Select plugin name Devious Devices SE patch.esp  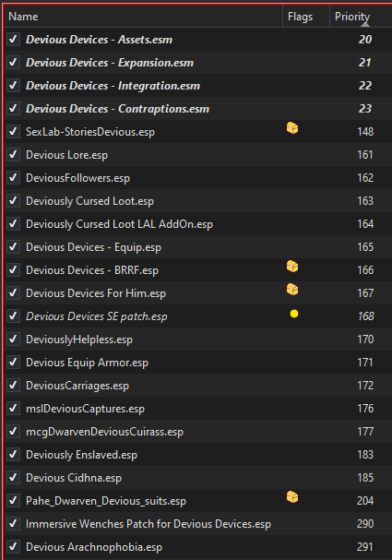pos(97,316)
